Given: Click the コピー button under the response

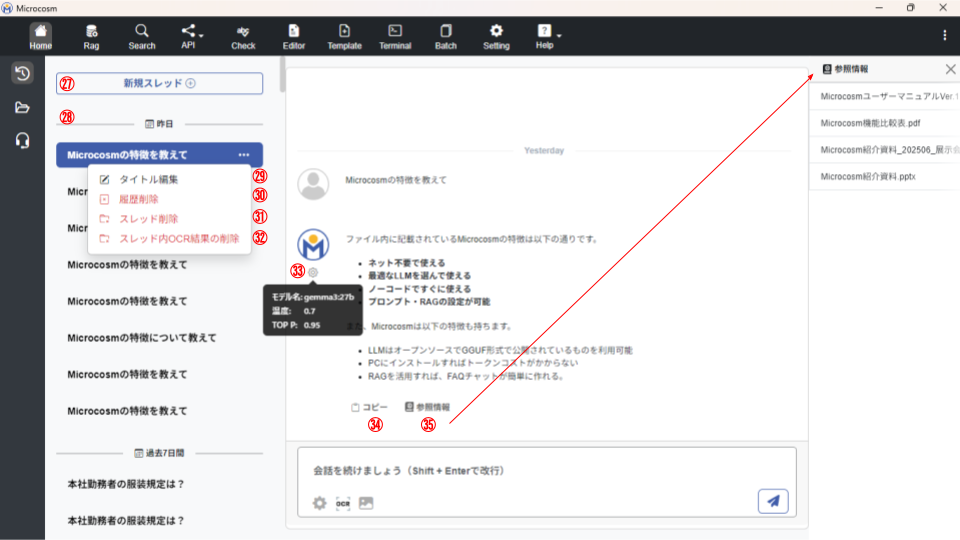Looking at the screenshot, I should click(x=369, y=408).
